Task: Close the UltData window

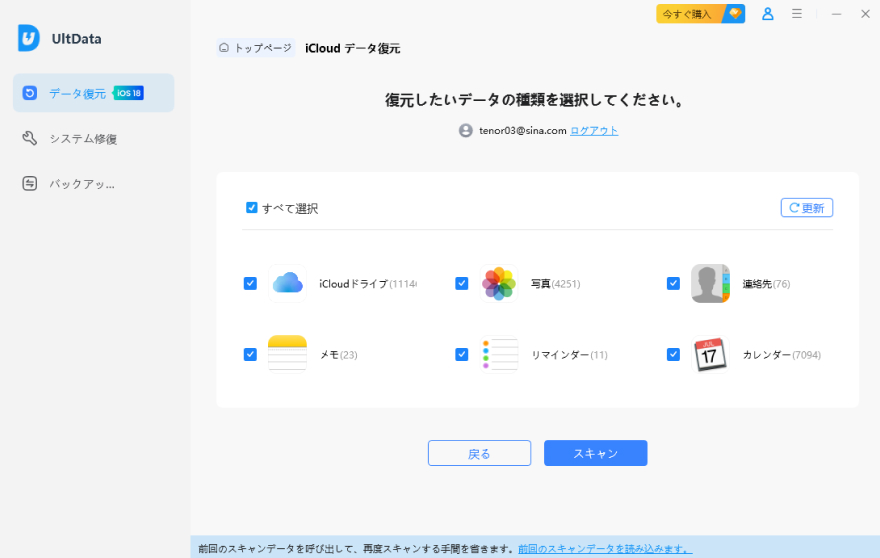Action: point(865,14)
